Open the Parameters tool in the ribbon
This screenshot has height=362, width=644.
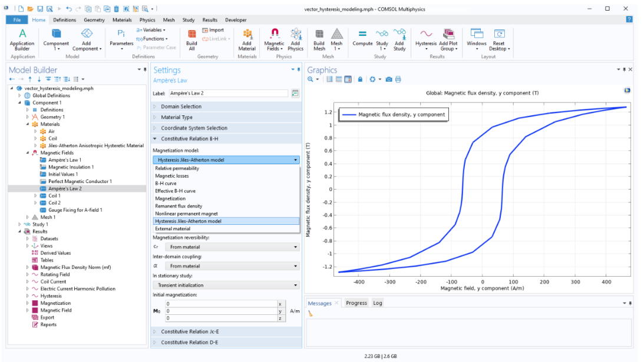tap(121, 40)
